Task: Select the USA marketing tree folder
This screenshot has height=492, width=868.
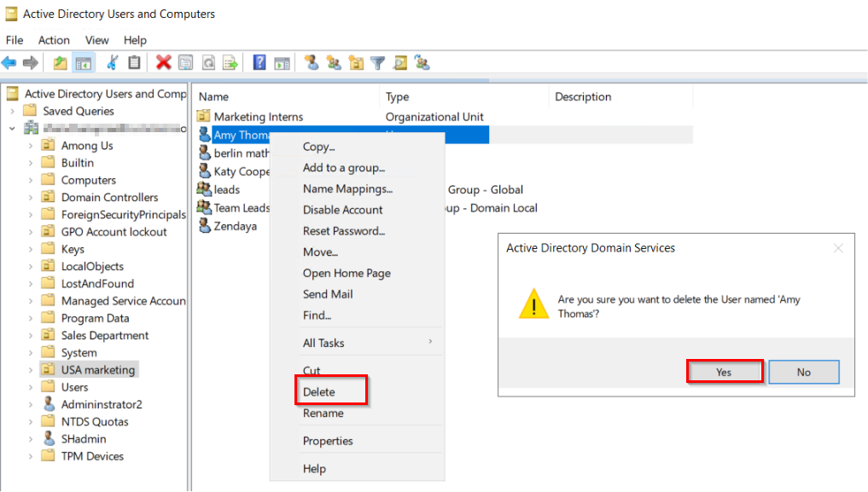Action: click(x=97, y=370)
